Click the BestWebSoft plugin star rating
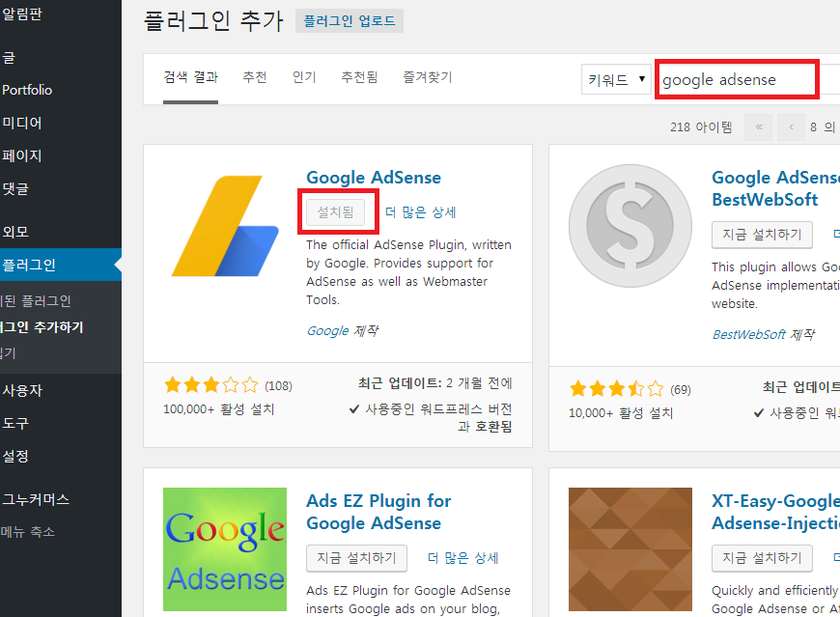The width and height of the screenshot is (840, 617). tap(617, 389)
